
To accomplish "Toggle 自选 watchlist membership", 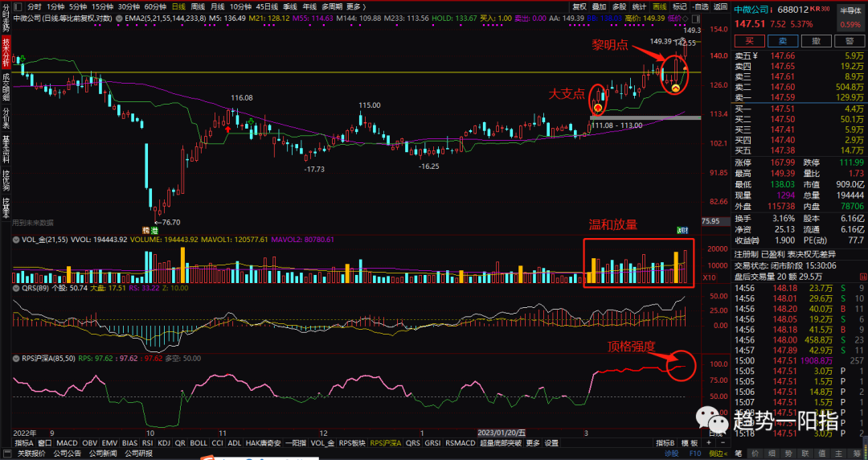I will pyautogui.click(x=700, y=6).
